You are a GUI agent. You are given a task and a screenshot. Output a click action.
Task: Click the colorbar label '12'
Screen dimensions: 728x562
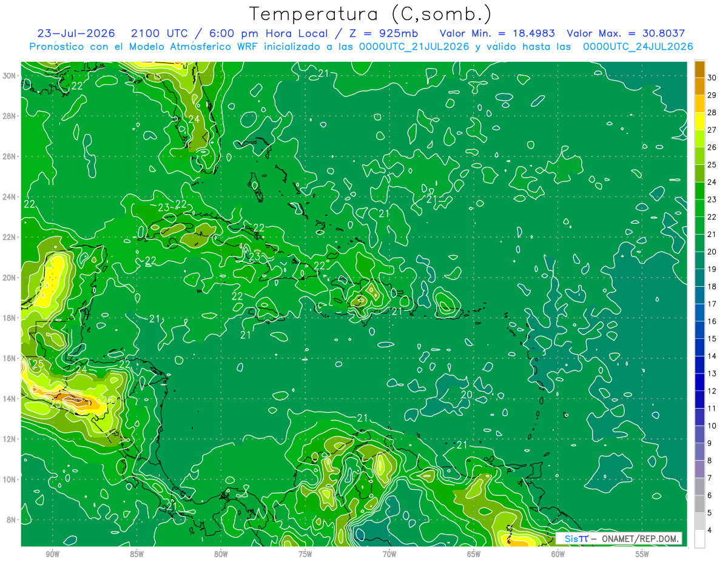(x=713, y=391)
